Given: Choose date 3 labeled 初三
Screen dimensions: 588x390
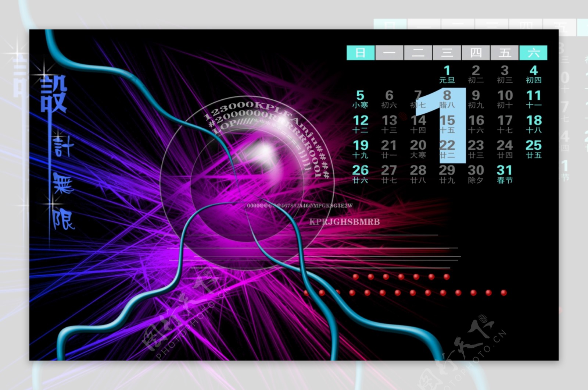Looking at the screenshot, I should point(505,74).
